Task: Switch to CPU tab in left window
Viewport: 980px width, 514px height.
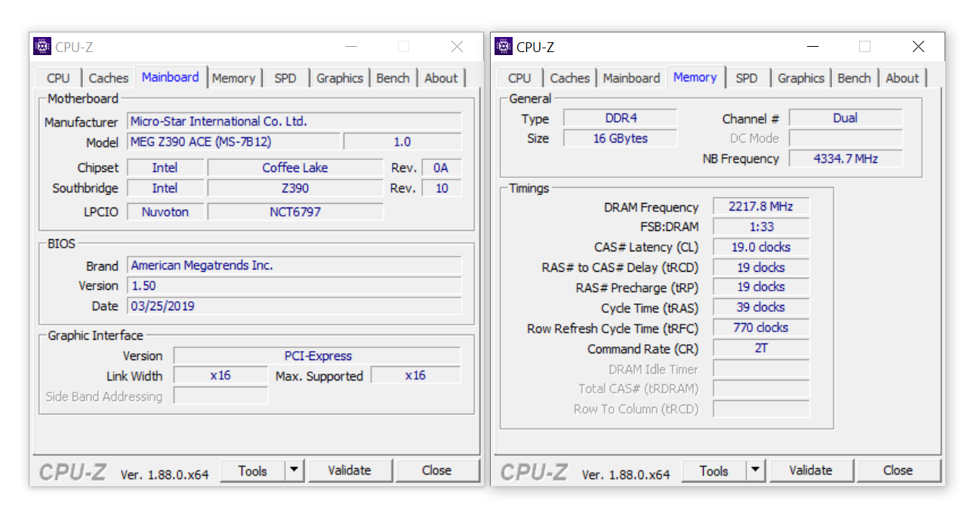Action: (x=58, y=78)
